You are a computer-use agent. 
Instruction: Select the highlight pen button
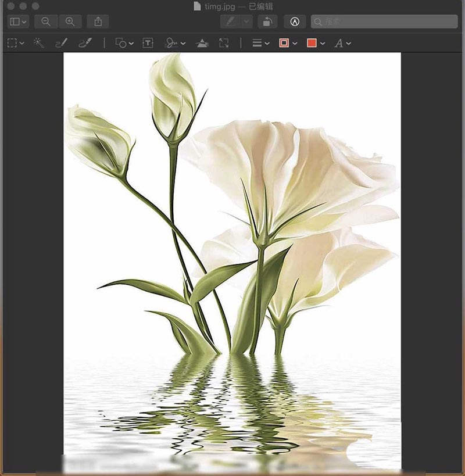tap(231, 22)
